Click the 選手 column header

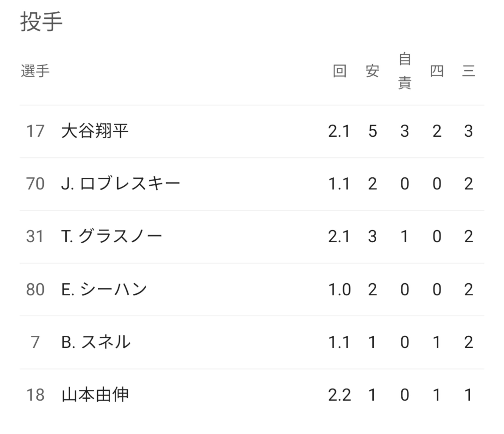pyautogui.click(x=35, y=71)
